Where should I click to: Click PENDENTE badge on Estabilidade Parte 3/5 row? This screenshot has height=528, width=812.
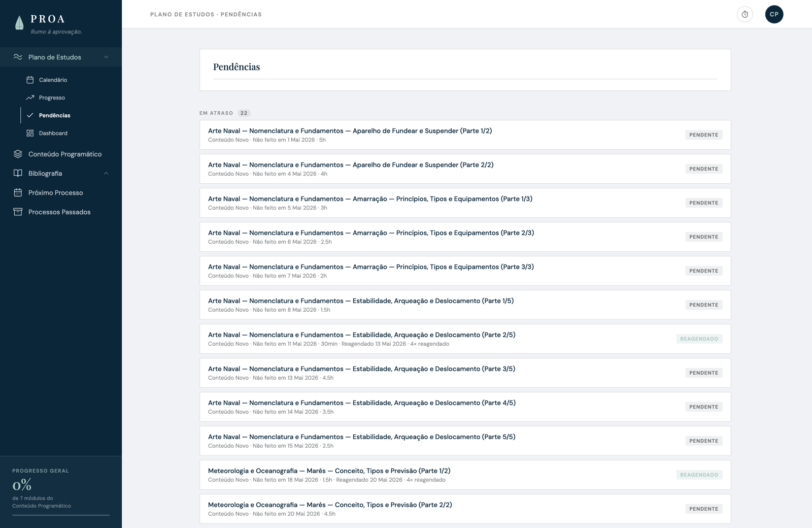tap(703, 373)
